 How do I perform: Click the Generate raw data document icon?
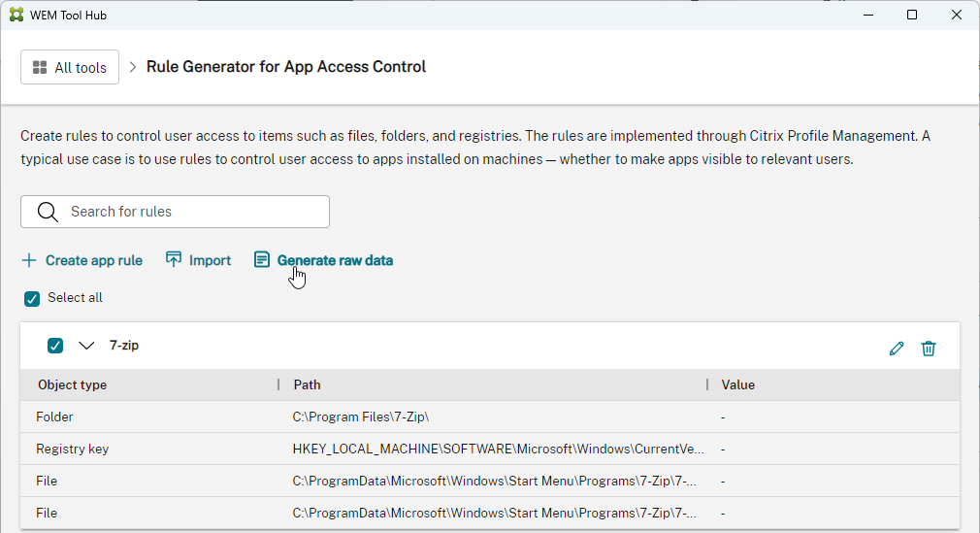click(x=262, y=260)
